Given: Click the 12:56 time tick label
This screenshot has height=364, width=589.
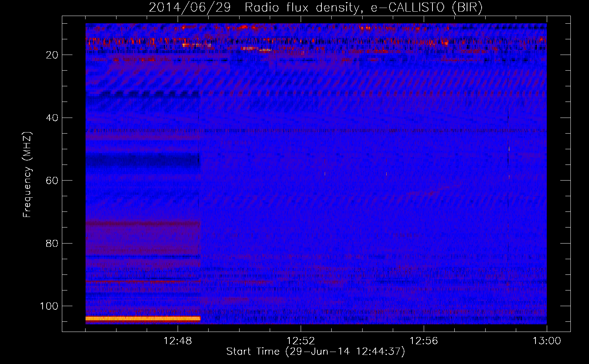Looking at the screenshot, I should coord(424,341).
